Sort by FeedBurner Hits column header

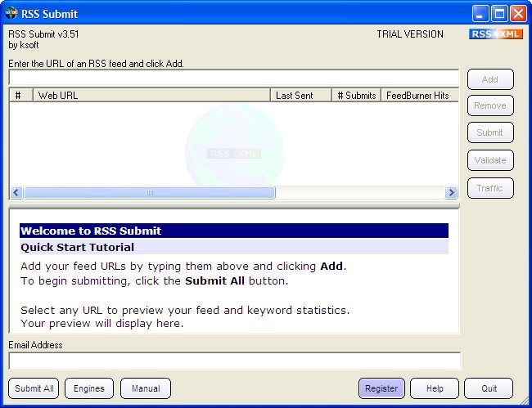(x=420, y=95)
